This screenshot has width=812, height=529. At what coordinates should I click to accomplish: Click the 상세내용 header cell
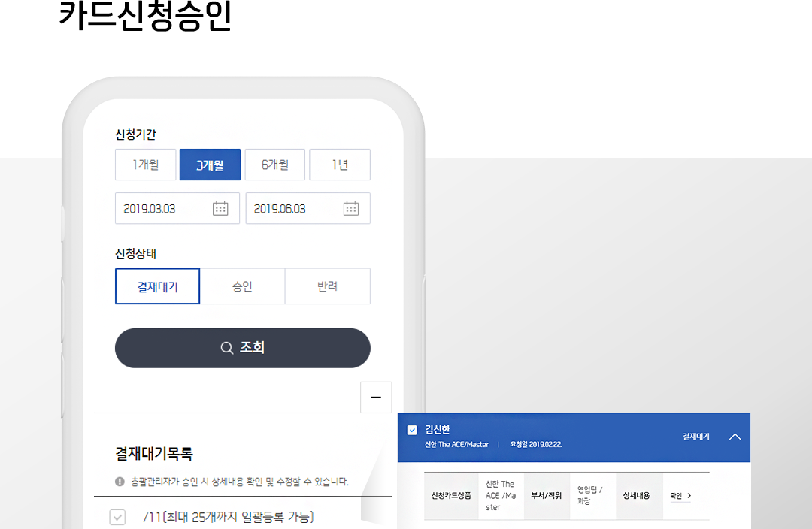tap(640, 496)
